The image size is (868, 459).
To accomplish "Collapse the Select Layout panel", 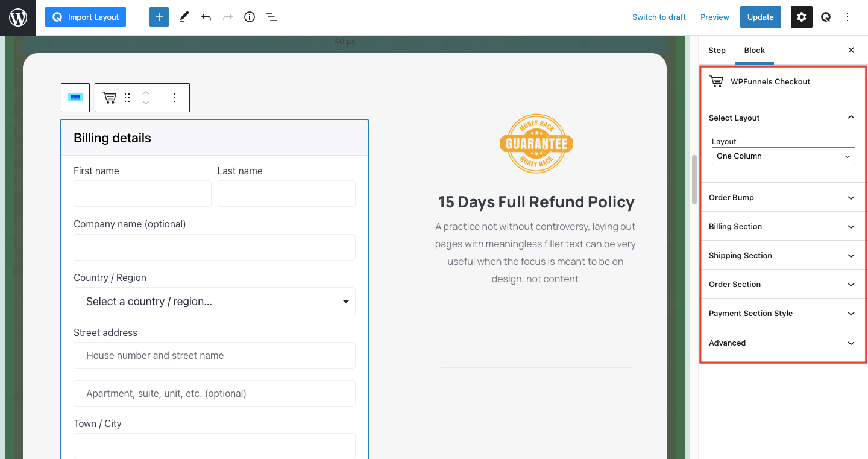I will [x=782, y=118].
